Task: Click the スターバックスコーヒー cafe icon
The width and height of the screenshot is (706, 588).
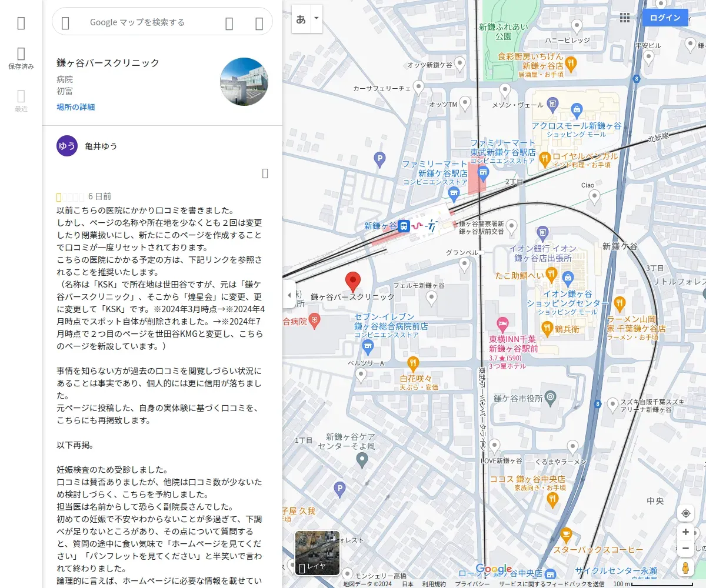Action: tap(566, 535)
